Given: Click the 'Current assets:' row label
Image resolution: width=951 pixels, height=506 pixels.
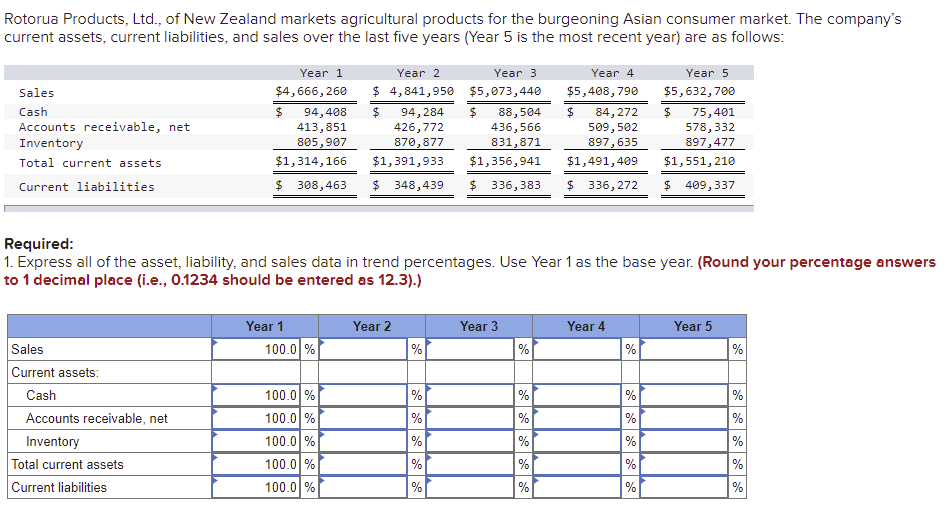Looking at the screenshot, I should 55,372.
